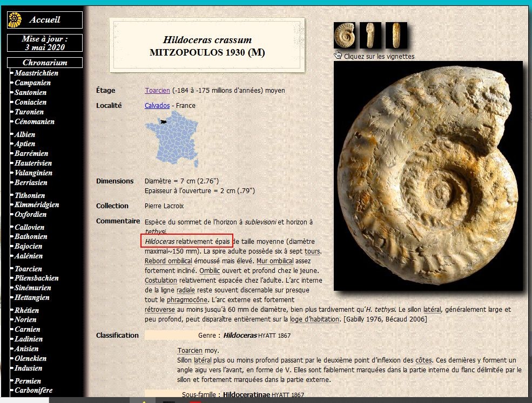Choose the Bathonien stage
The image size is (532, 403).
(31, 237)
